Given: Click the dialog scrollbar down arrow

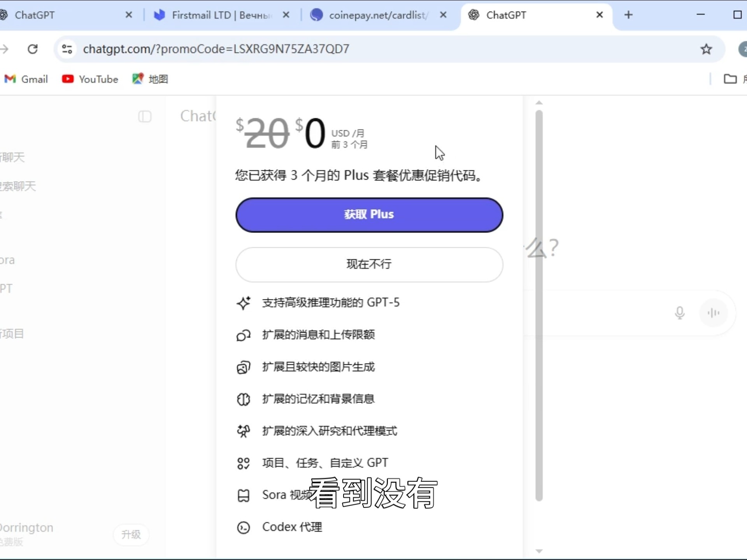Looking at the screenshot, I should [x=539, y=551].
